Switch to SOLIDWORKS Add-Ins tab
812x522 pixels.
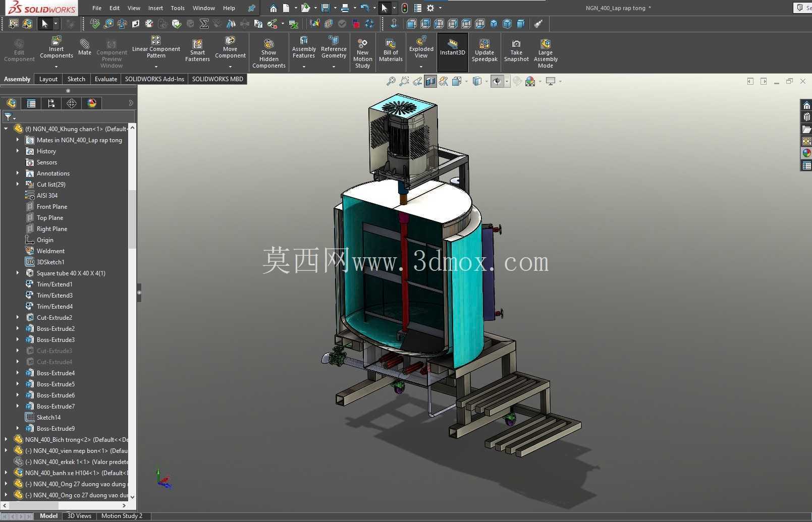pyautogui.click(x=154, y=79)
